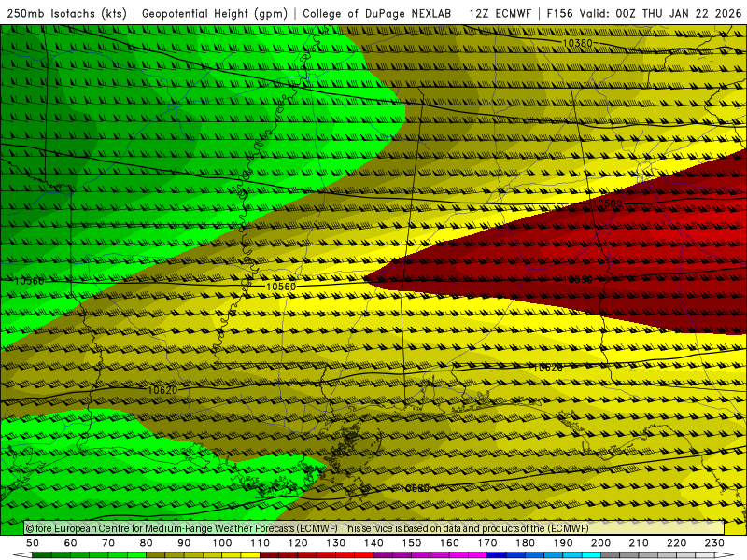Click the 80 value on the color scale
The height and width of the screenshot is (560, 747).
147,543
